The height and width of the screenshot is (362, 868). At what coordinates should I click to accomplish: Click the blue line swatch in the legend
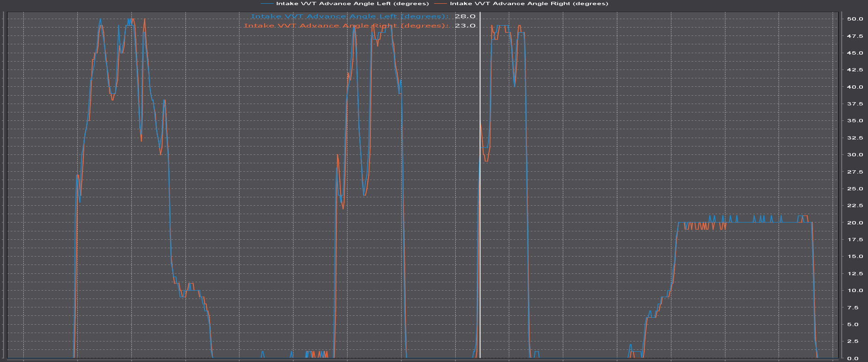click(x=267, y=4)
